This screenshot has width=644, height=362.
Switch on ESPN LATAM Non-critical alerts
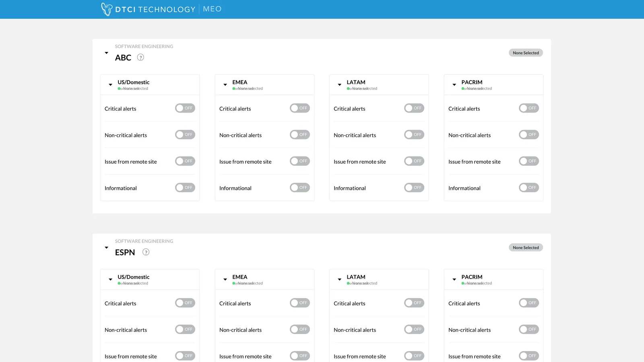pos(414,329)
